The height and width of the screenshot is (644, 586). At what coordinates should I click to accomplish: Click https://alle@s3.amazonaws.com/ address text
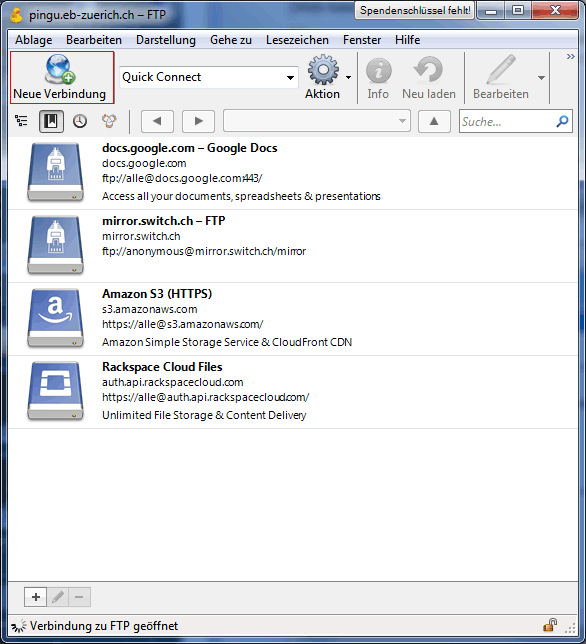183,324
